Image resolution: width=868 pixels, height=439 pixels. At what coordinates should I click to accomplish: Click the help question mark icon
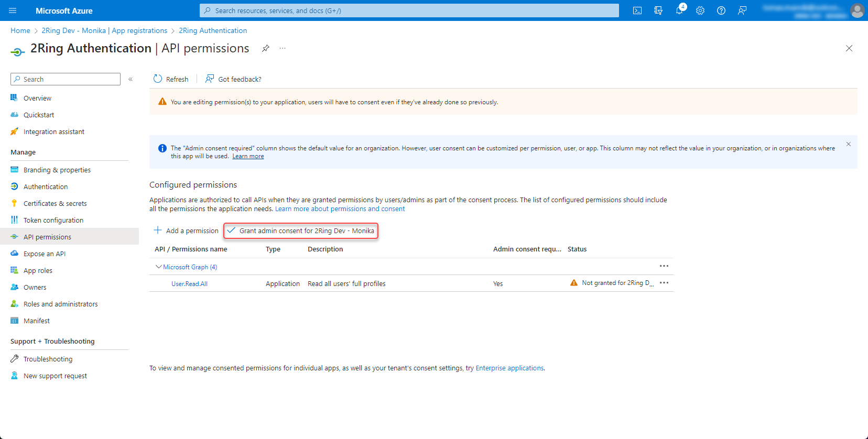[721, 10]
